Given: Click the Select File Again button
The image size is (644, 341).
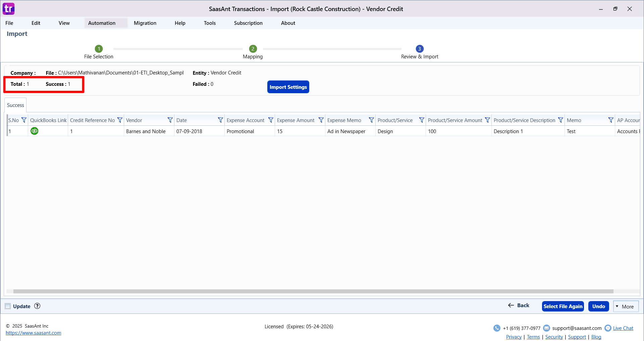Looking at the screenshot, I should point(563,306).
